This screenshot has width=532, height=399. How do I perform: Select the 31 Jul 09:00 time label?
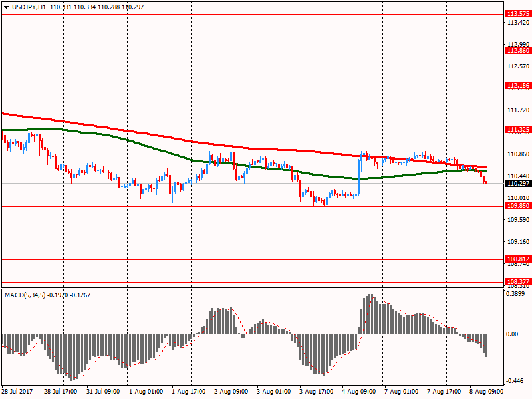[x=103, y=392]
